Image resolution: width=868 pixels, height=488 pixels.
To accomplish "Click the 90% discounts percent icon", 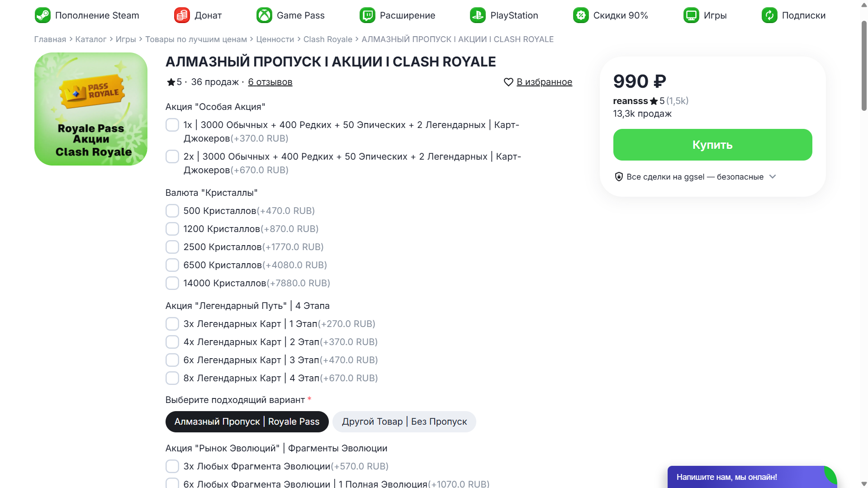I will click(581, 15).
